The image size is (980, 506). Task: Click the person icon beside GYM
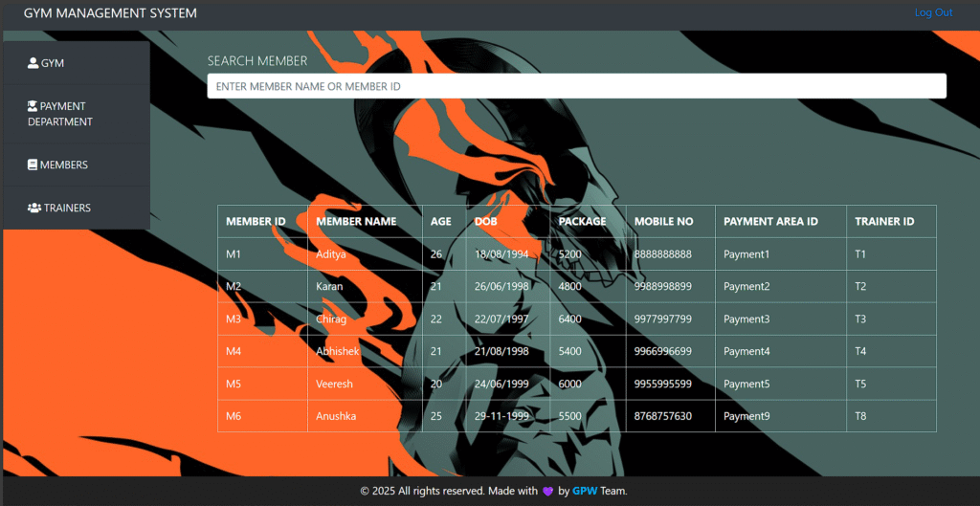click(33, 63)
